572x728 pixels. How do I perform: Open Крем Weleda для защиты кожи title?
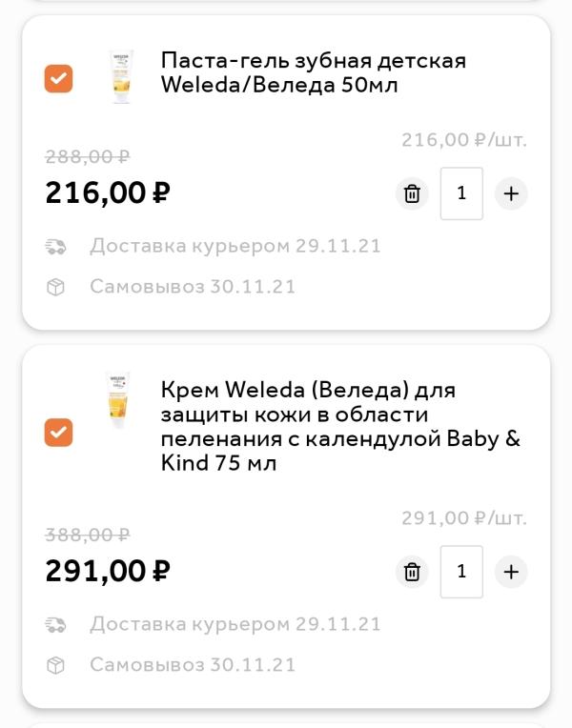pyautogui.click(x=340, y=426)
